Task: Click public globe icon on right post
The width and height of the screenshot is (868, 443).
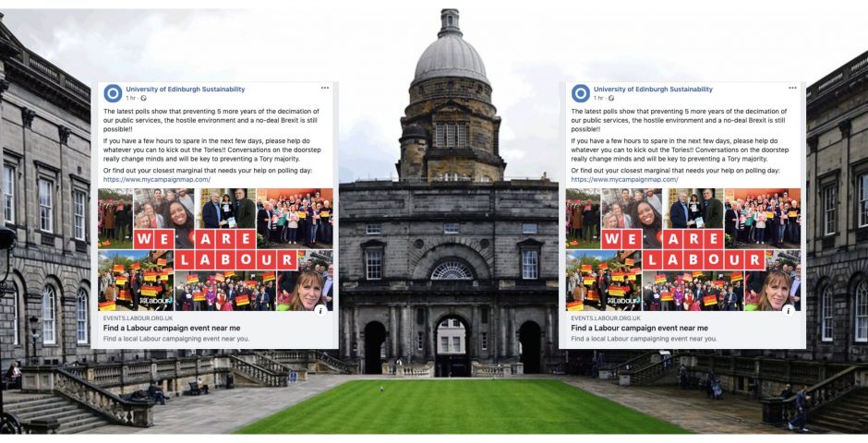Action: coord(611,98)
